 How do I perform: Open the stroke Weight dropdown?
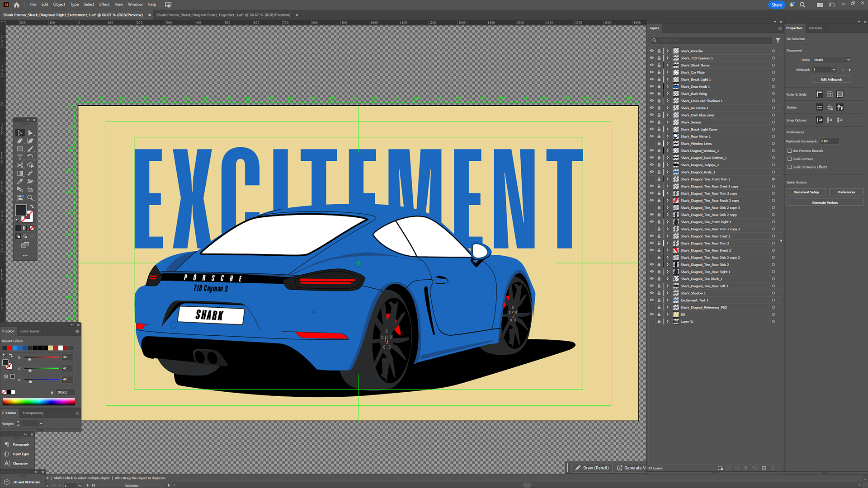41,423
